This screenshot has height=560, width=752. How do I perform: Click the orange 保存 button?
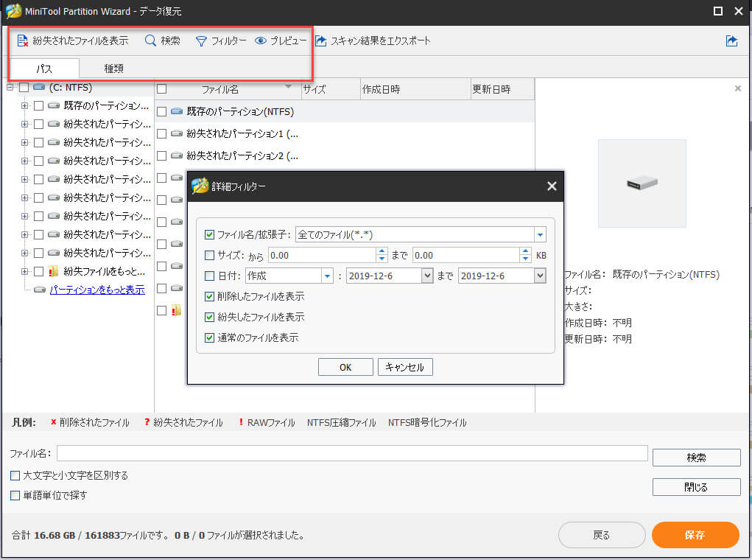pos(695,534)
